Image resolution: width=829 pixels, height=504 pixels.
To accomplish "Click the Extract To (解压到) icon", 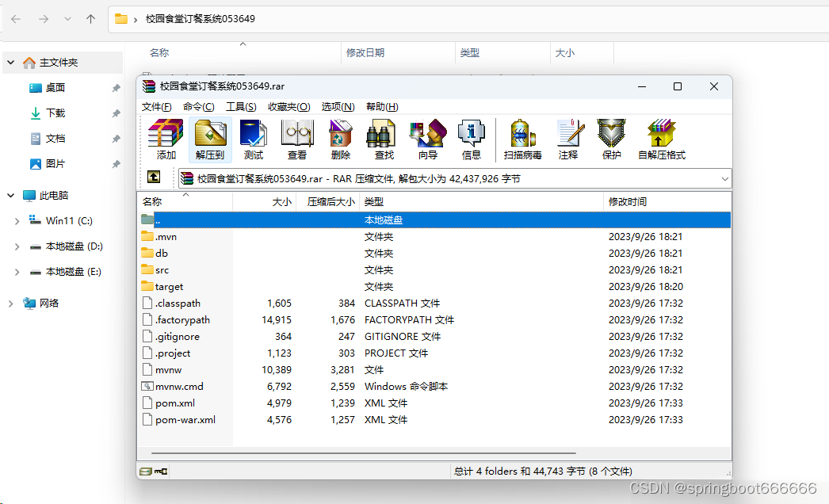I will tap(210, 139).
